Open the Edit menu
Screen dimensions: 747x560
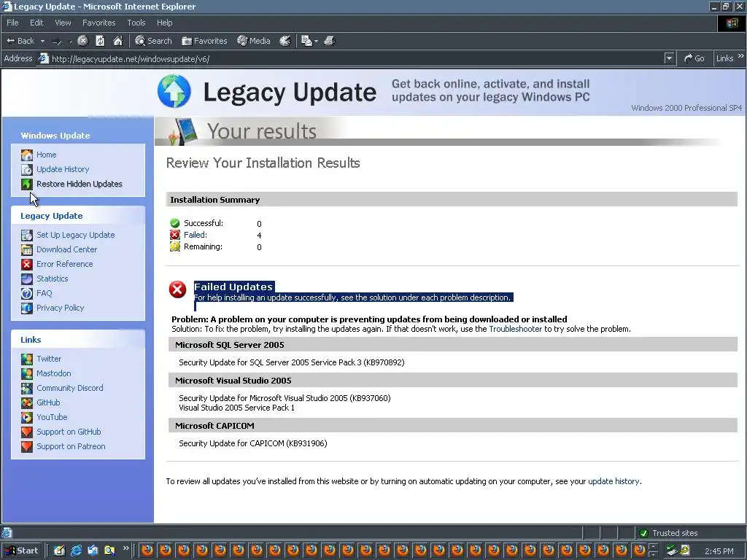click(36, 23)
